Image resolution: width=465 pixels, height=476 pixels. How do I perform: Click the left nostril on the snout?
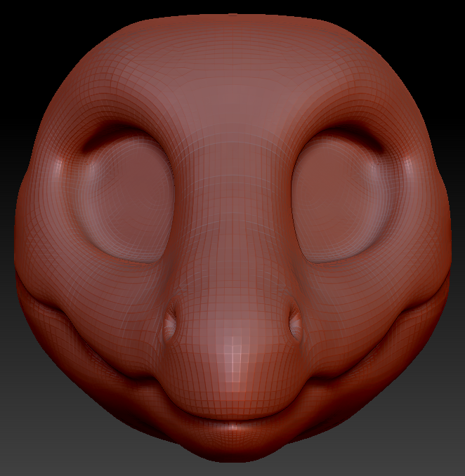170,321
